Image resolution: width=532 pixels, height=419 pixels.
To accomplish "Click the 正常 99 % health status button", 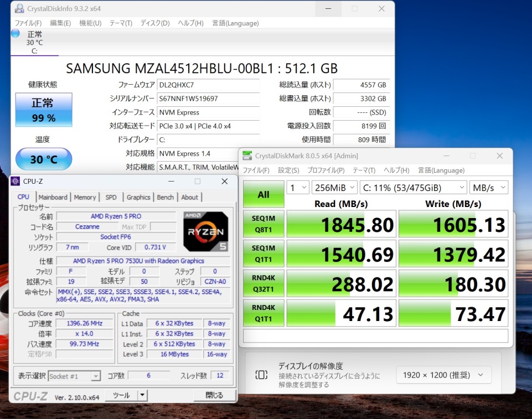I will coord(44,110).
